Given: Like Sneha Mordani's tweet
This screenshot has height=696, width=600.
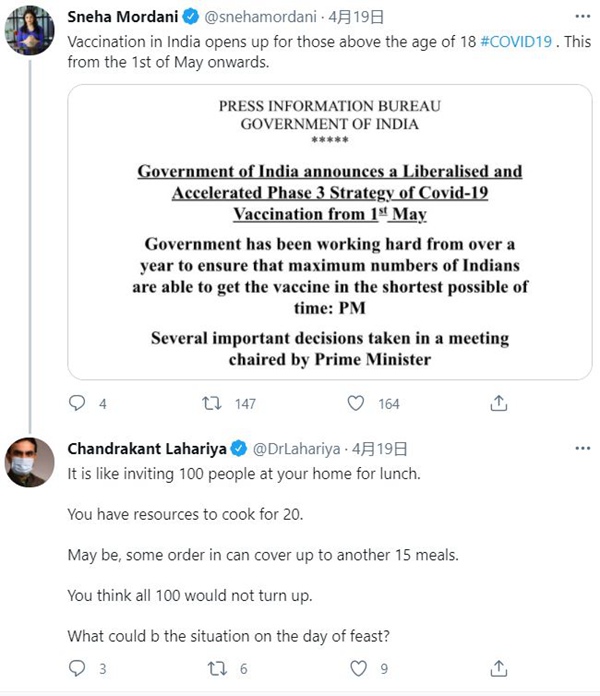Looking at the screenshot, I should (356, 403).
